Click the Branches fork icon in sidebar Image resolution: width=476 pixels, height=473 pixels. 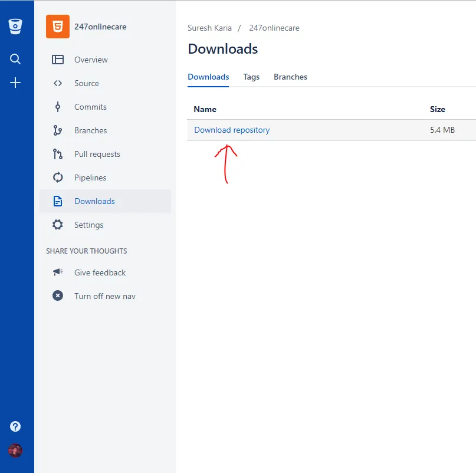58,130
